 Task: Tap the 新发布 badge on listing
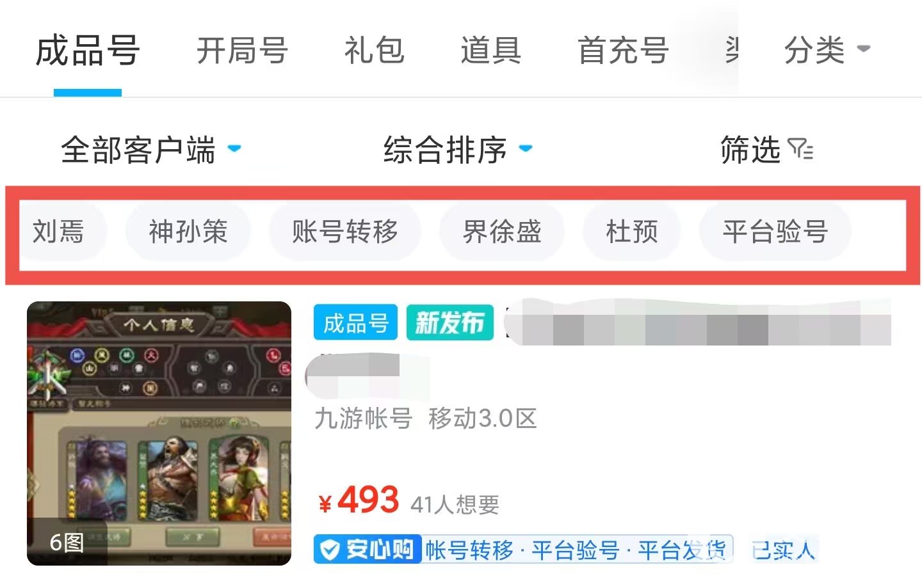click(x=450, y=322)
